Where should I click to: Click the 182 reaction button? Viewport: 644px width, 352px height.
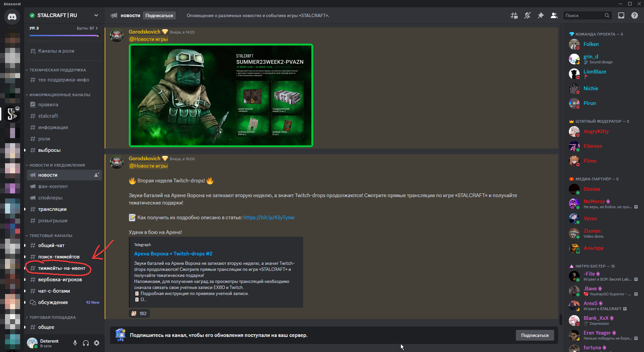point(139,313)
